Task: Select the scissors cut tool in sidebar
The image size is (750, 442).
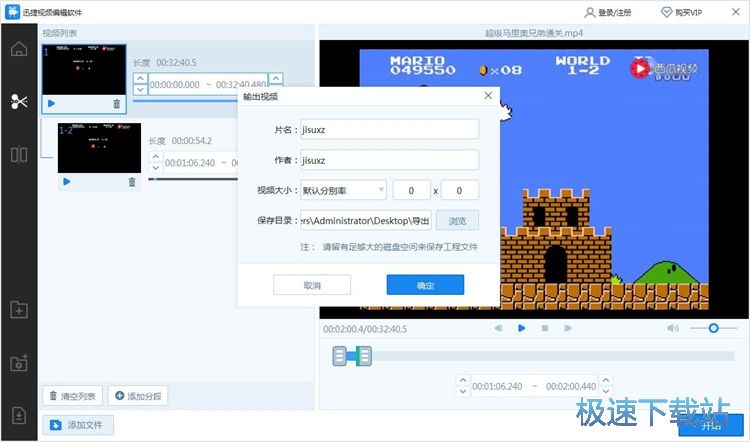Action: pyautogui.click(x=19, y=101)
